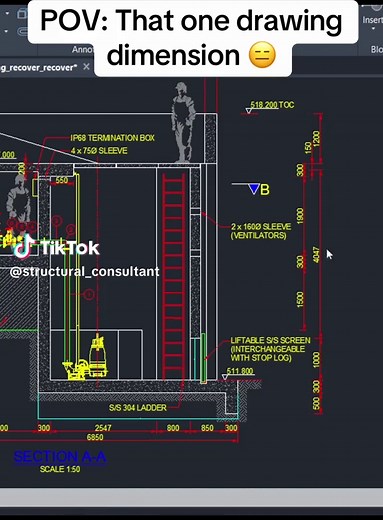Close the g_recover_recover drawing tab

point(86,67)
